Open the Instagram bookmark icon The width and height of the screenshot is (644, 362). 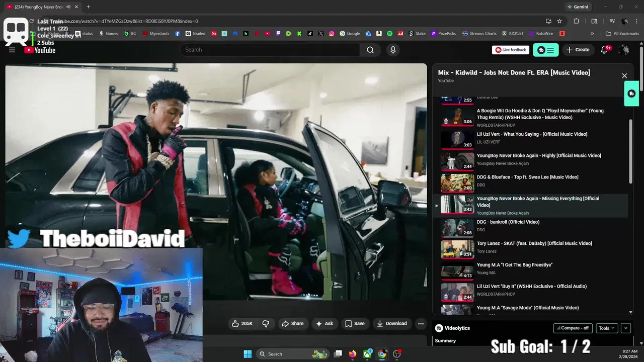coord(332,34)
